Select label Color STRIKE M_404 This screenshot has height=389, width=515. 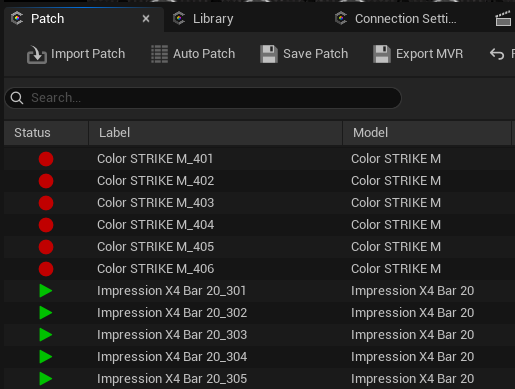tap(156, 225)
